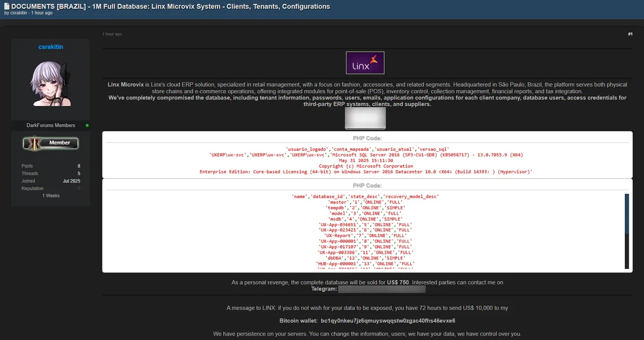Click csrakitin's anime avatar picture

(x=50, y=85)
